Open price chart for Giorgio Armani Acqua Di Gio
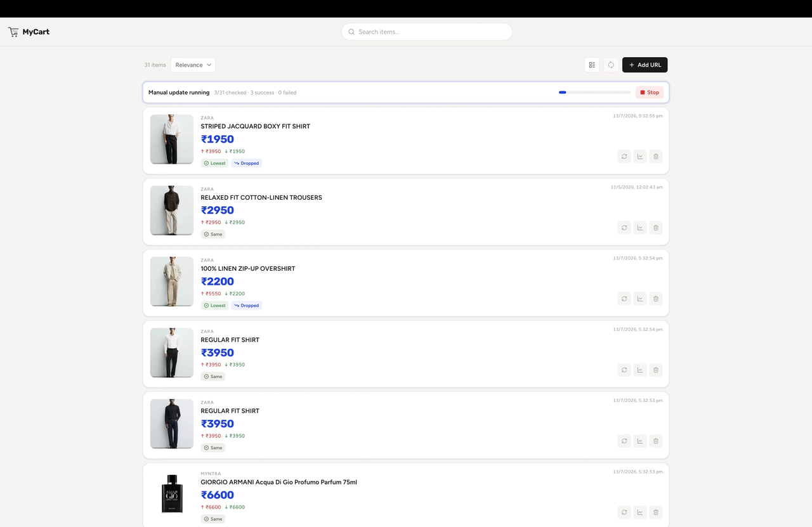 click(640, 512)
